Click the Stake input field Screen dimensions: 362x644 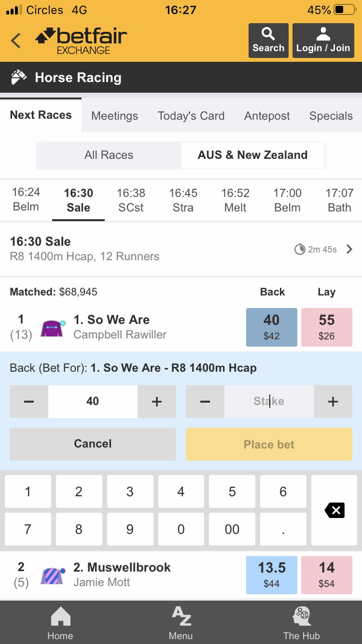pyautogui.click(x=269, y=401)
